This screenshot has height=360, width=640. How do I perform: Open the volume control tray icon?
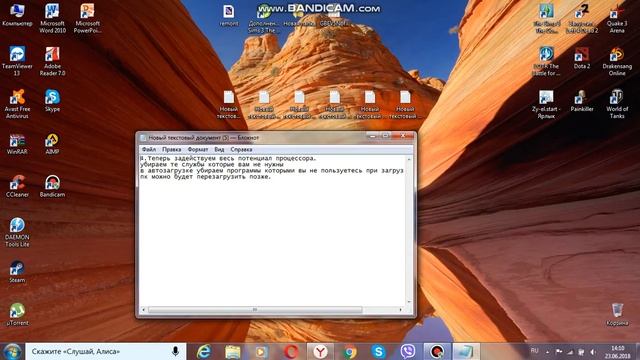(593, 352)
